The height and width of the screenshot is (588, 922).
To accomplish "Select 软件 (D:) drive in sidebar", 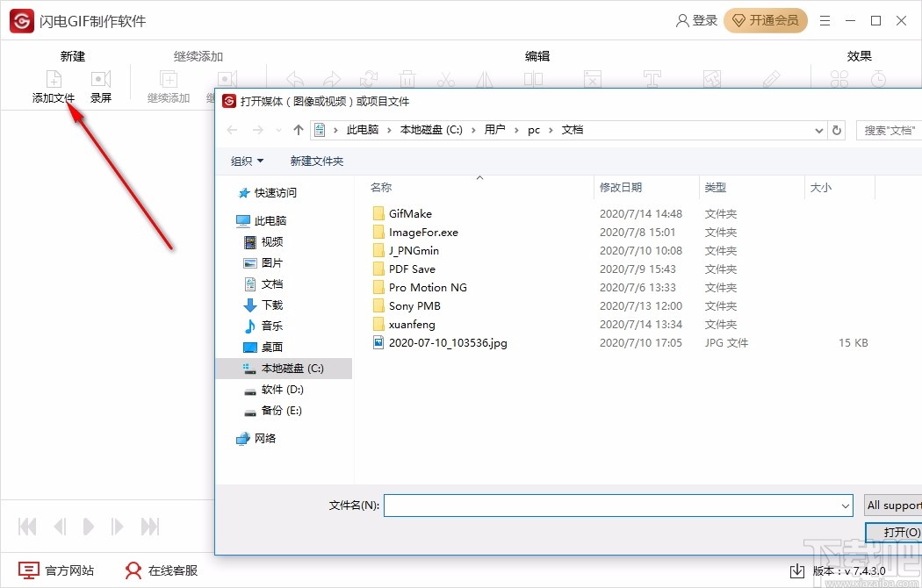I will pyautogui.click(x=275, y=390).
